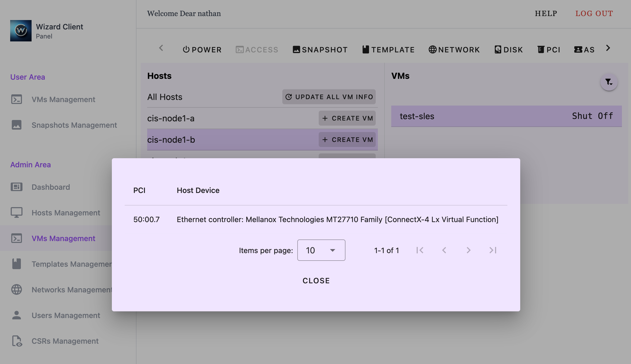This screenshot has height=364, width=631.
Task: Switch to the NETWORK tab
Action: pyautogui.click(x=454, y=50)
